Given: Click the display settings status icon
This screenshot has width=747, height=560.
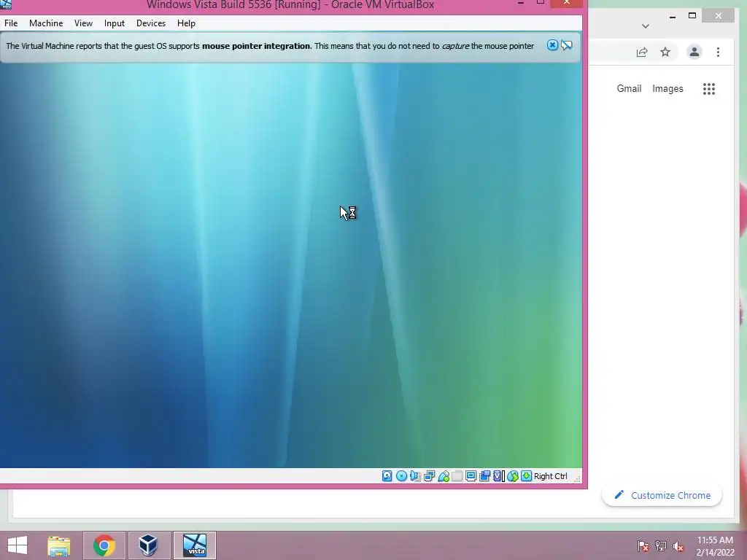Looking at the screenshot, I should (471, 475).
